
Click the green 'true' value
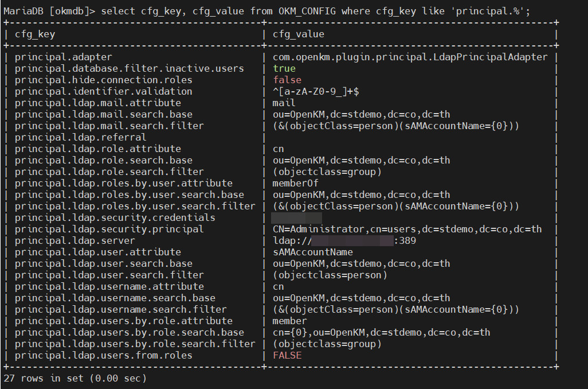pyautogui.click(x=284, y=68)
